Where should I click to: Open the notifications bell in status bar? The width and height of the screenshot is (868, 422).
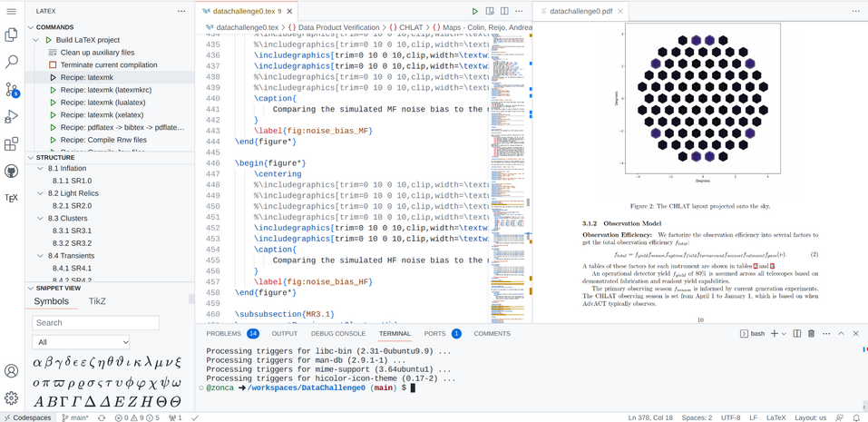coord(855,417)
